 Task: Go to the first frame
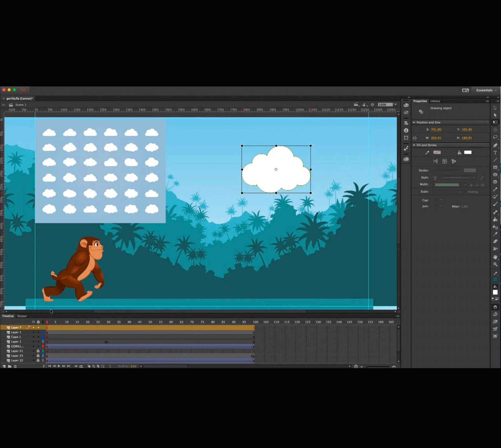click(49, 366)
